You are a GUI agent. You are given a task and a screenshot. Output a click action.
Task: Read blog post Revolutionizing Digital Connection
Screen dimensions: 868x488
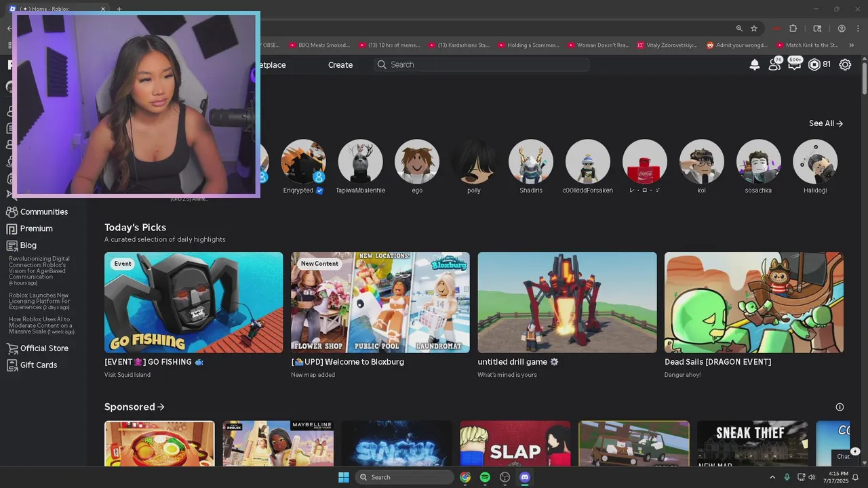[39, 270]
